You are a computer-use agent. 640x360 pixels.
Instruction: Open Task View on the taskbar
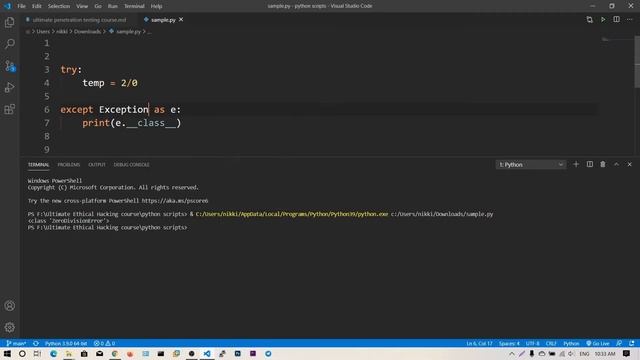(37, 353)
